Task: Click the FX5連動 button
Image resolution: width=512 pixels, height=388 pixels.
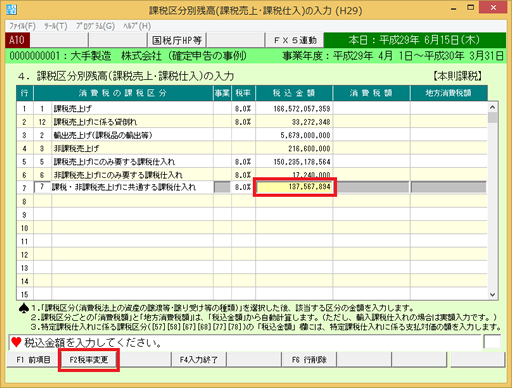Action: [295, 40]
